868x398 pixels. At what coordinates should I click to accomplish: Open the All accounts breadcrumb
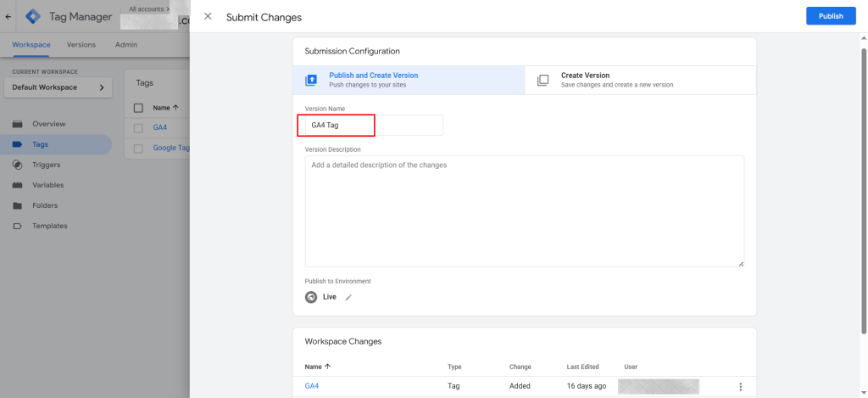pos(149,8)
